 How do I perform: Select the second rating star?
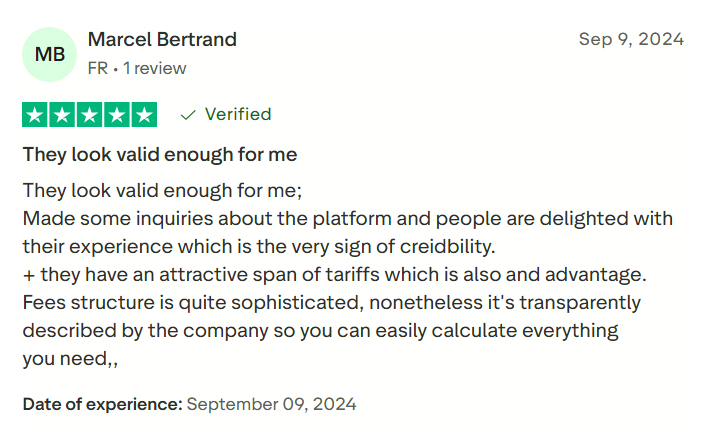pos(62,115)
